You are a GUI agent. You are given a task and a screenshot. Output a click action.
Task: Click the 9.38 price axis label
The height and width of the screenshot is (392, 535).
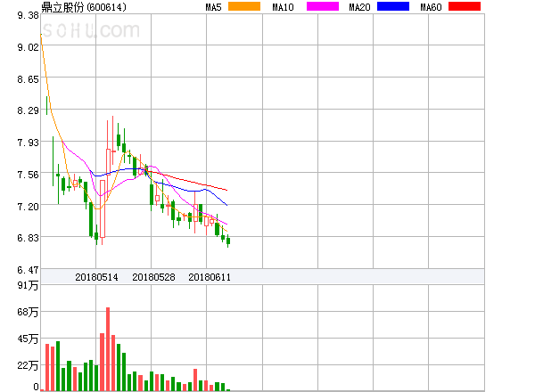(28, 15)
